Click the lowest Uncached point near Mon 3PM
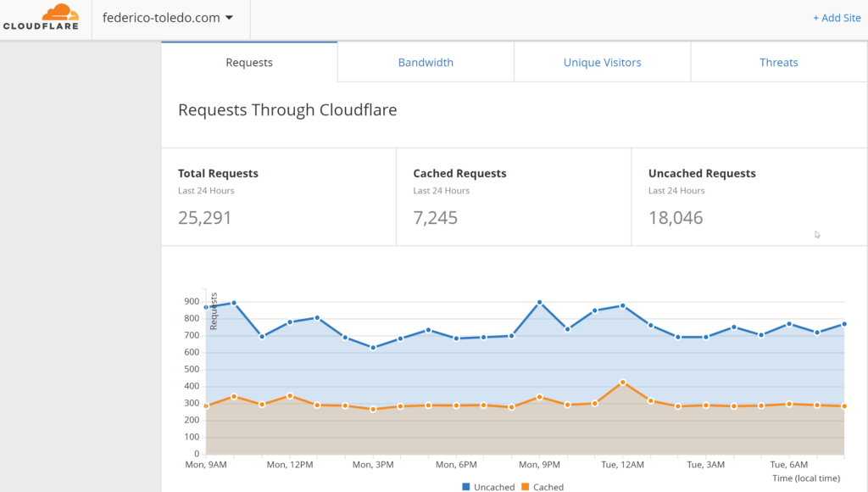This screenshot has height=492, width=868. click(373, 348)
